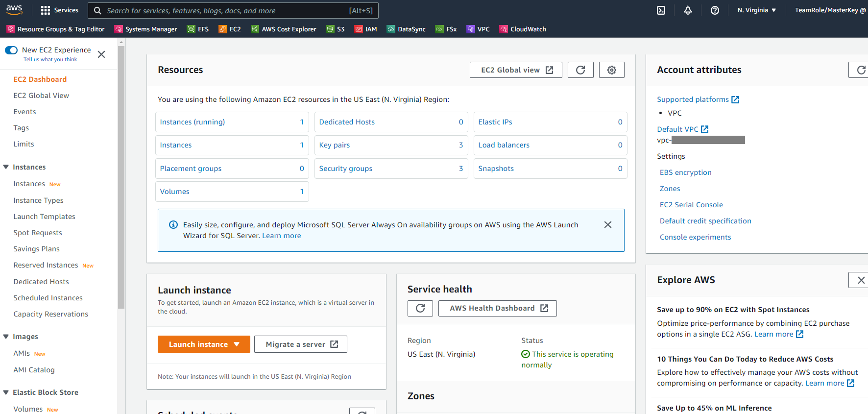This screenshot has width=868, height=414.
Task: Open Systems Manager shortcut
Action: (146, 29)
